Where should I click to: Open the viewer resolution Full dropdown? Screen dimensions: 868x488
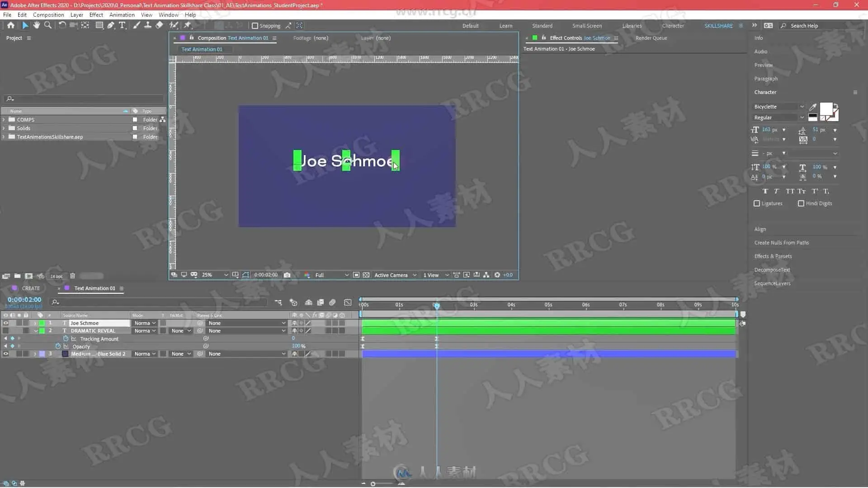(x=332, y=275)
